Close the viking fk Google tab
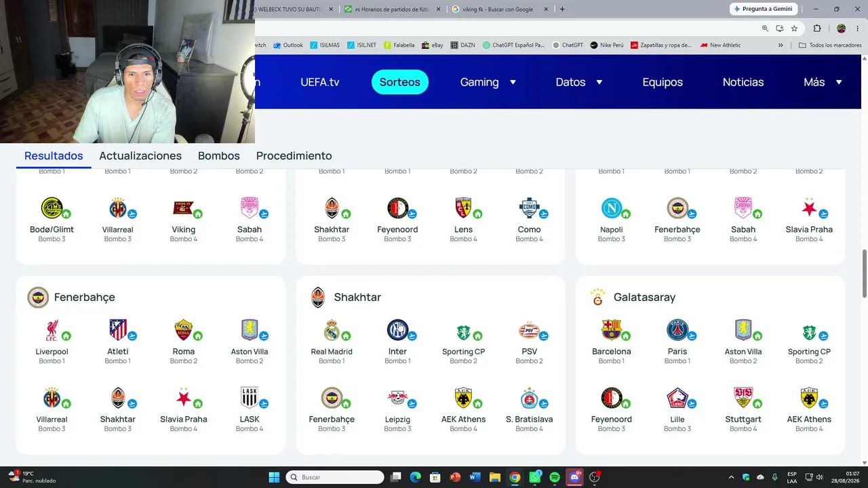This screenshot has height=488, width=868. (x=546, y=9)
